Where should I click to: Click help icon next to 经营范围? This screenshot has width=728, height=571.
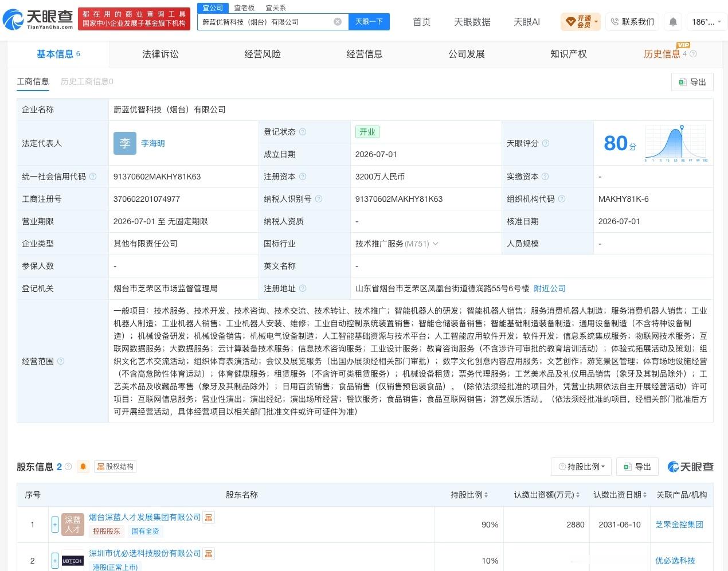61,361
